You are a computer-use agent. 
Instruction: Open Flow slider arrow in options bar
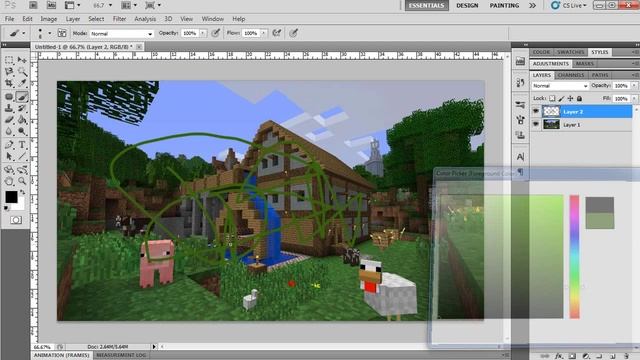[263, 33]
